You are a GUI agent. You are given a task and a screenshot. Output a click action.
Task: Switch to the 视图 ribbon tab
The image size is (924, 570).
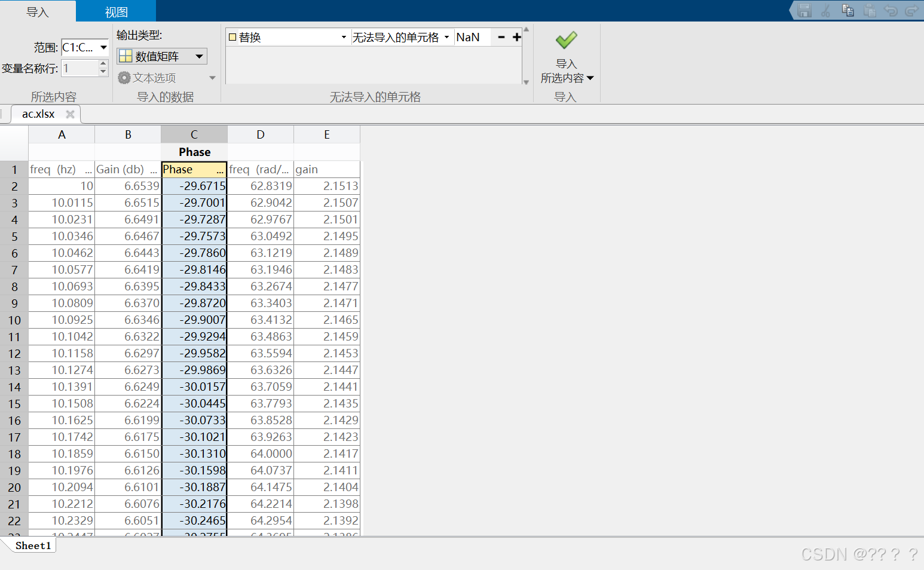[x=115, y=10]
